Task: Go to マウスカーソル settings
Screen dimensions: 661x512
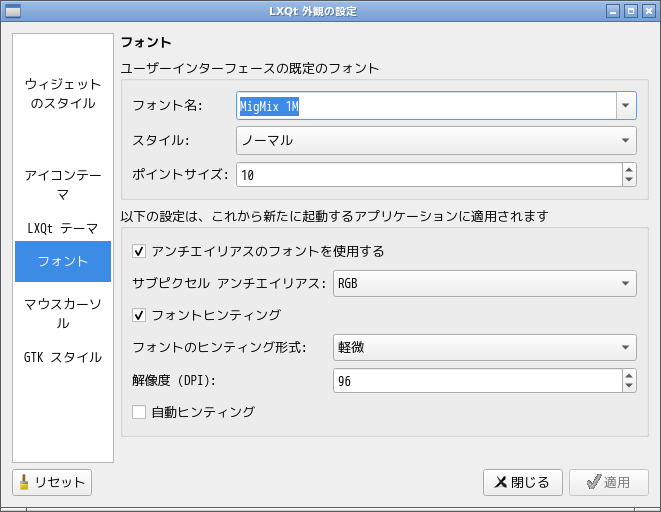Action: coord(63,313)
